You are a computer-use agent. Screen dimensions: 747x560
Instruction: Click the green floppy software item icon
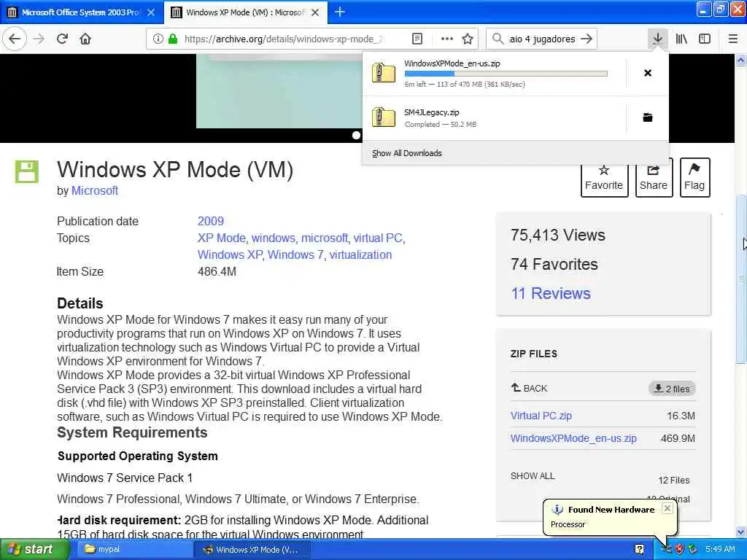[27, 172]
